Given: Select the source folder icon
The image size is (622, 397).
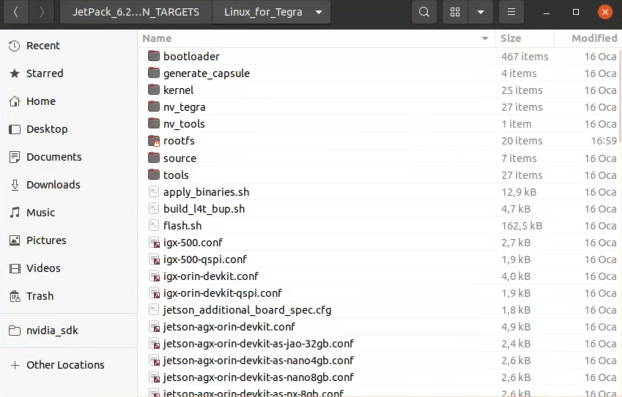Looking at the screenshot, I should [154, 158].
